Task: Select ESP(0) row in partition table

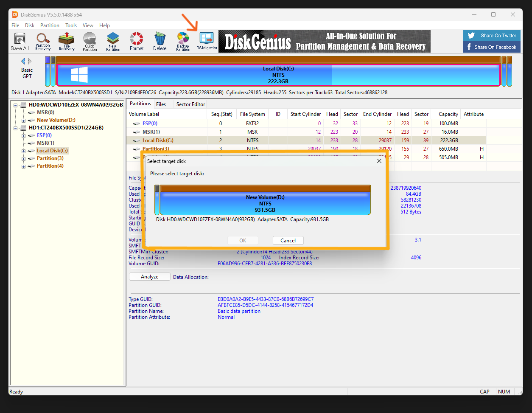Action: pos(306,124)
